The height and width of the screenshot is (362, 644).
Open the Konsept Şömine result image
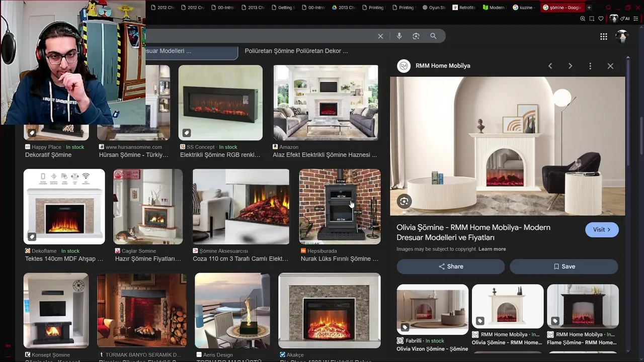[x=56, y=311]
